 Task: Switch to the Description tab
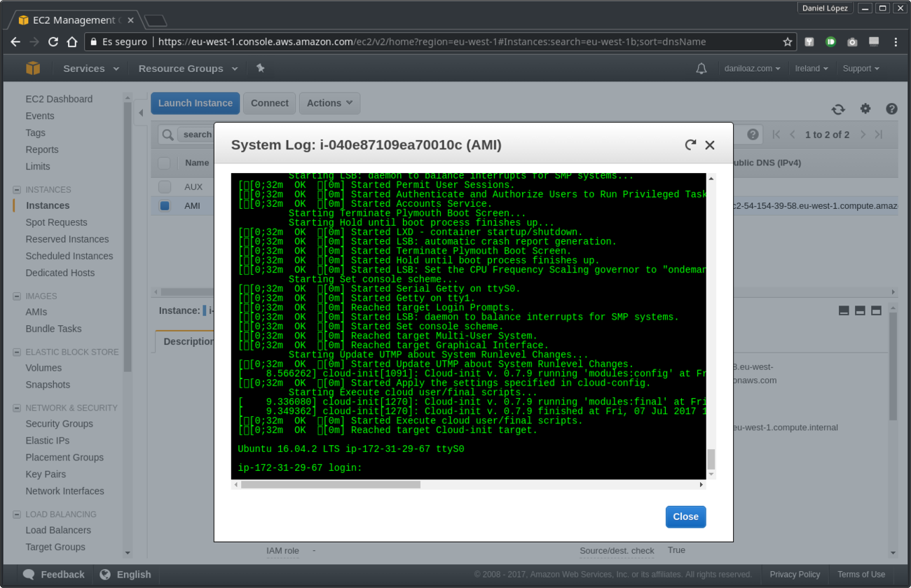coord(189,341)
